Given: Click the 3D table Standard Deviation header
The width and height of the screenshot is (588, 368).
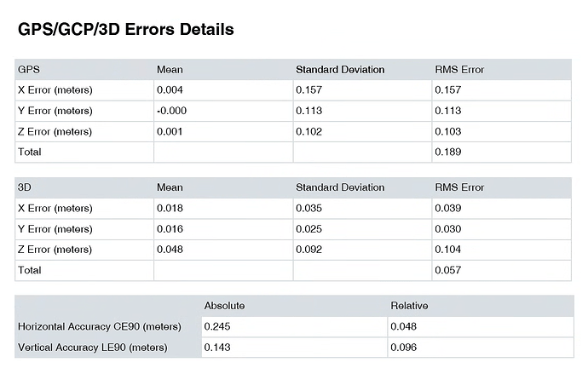Looking at the screenshot, I should (340, 187).
